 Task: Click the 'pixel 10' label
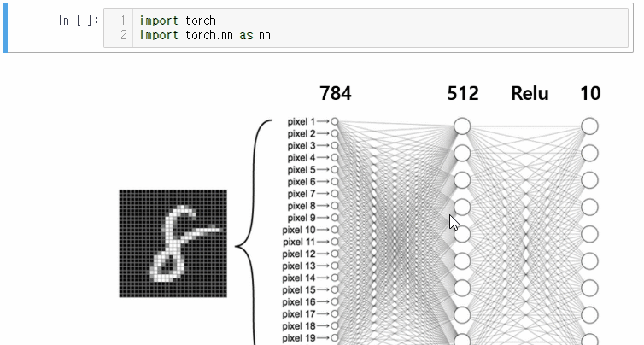(299, 230)
